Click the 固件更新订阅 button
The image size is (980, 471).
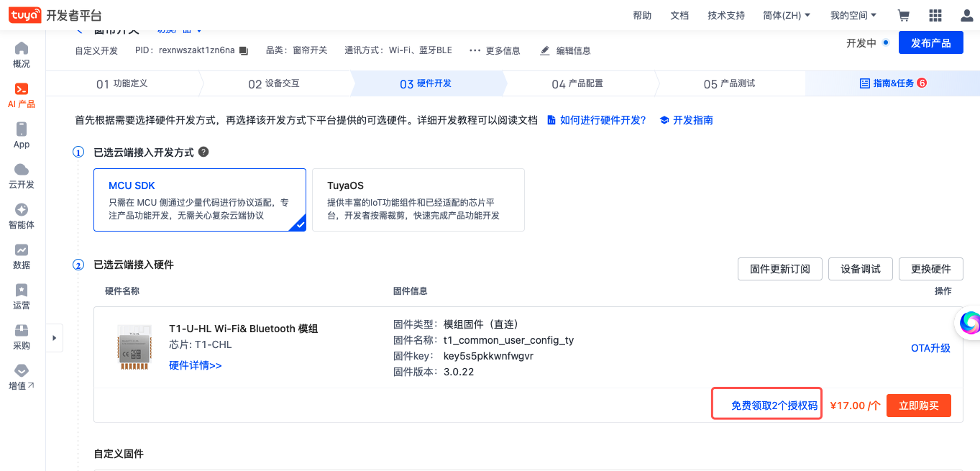click(x=780, y=269)
